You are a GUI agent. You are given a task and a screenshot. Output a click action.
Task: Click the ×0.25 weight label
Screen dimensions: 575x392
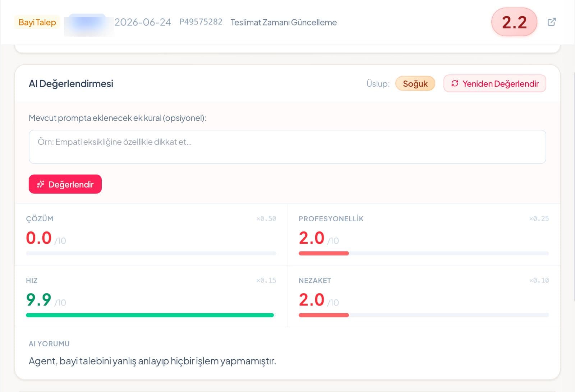click(539, 218)
